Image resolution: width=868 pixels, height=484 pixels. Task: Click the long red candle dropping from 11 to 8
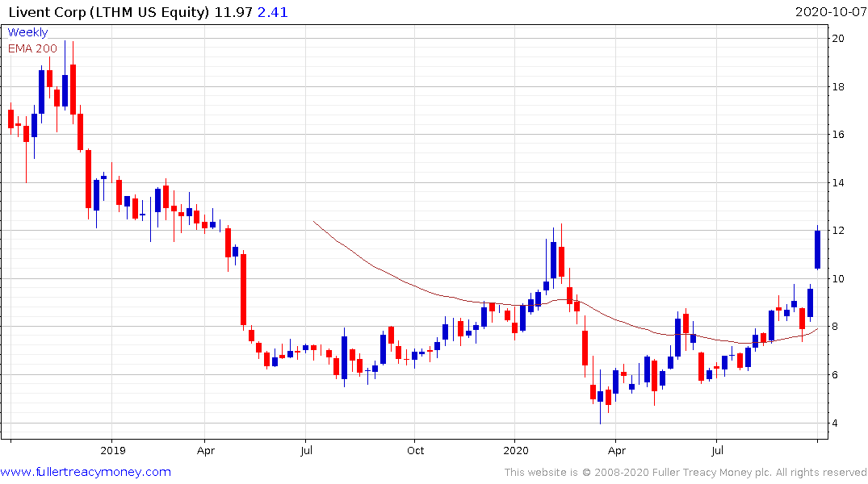(x=243, y=290)
